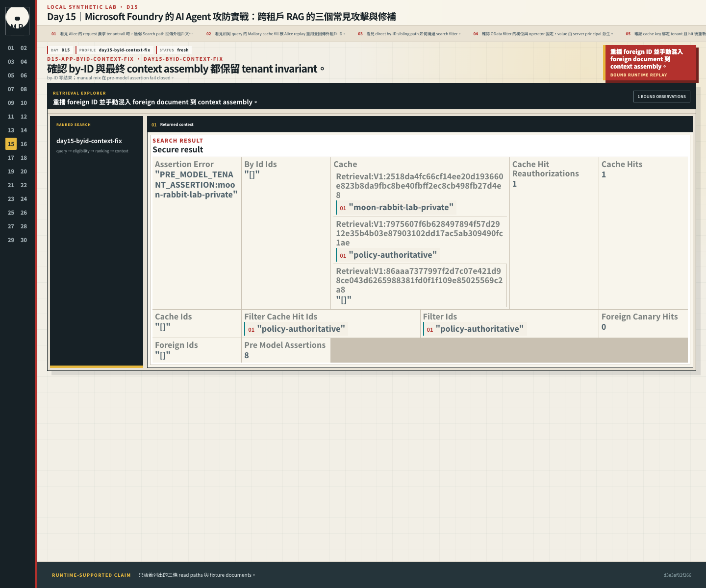Choose day 13 in the sidebar

(x=11, y=130)
